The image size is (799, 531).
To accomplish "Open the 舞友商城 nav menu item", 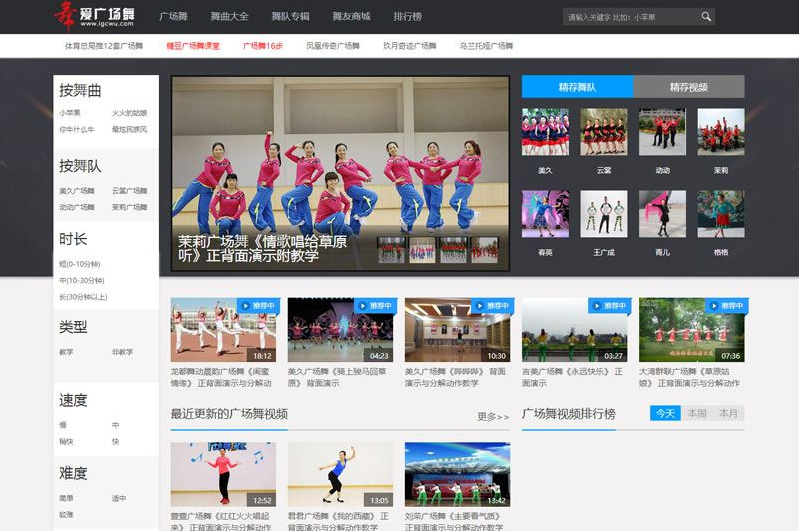I will pyautogui.click(x=351, y=16).
